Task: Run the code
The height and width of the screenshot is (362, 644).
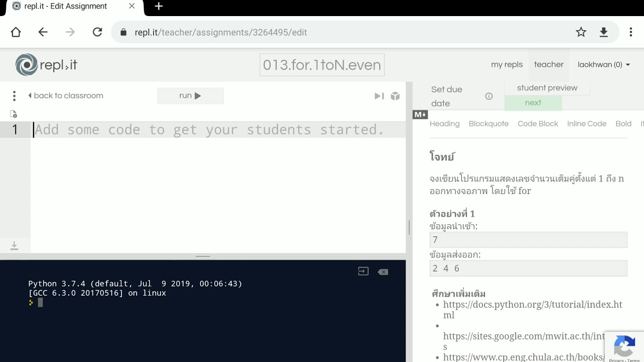Action: click(190, 96)
